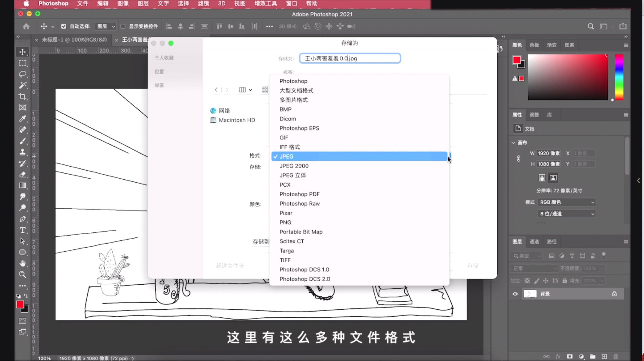The image size is (644, 361).
Task: Select the Brush tool
Action: (x=23, y=141)
